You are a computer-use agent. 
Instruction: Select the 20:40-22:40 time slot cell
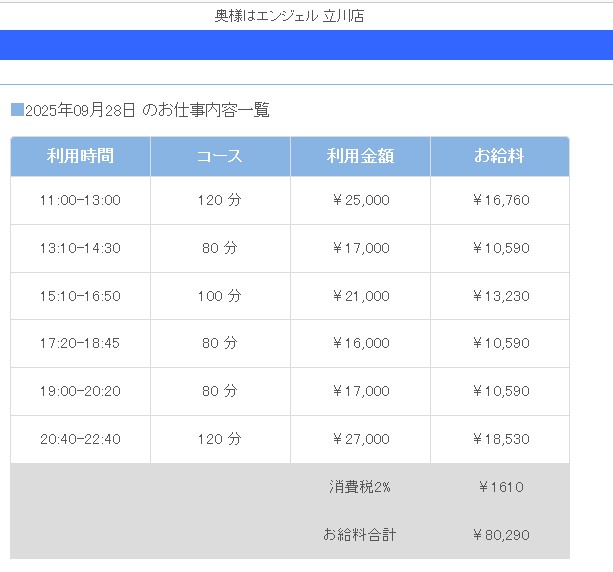coord(80,439)
